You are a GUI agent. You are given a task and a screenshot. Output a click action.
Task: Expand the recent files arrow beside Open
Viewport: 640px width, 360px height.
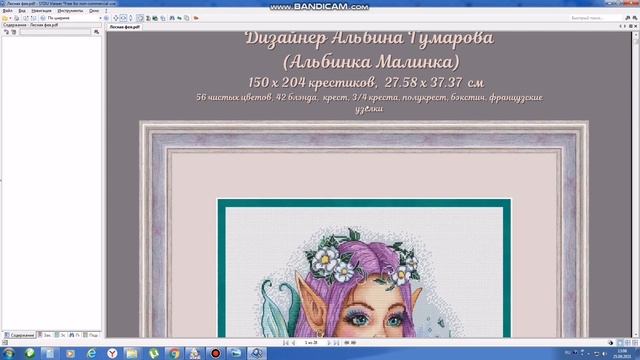click(x=10, y=18)
